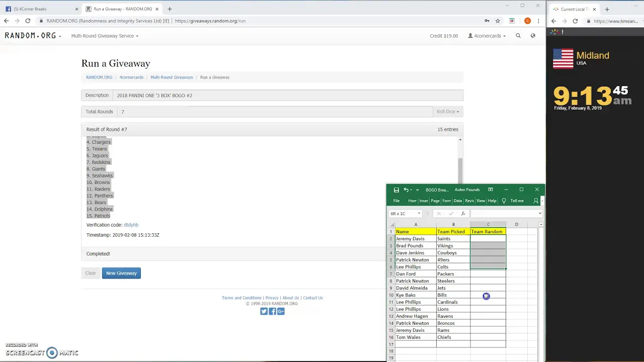
Task: Expand the Multi-Round Giveaway Service menu
Action: (105, 36)
